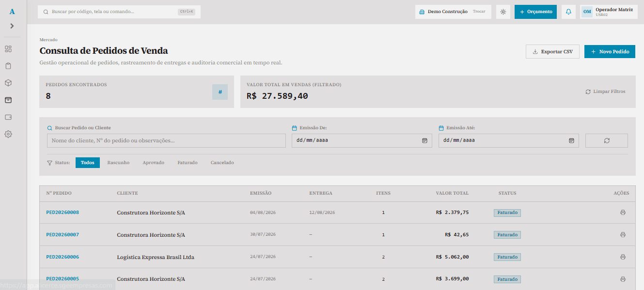Open order link PED20260008
The width and height of the screenshot is (644, 290).
[63, 213]
